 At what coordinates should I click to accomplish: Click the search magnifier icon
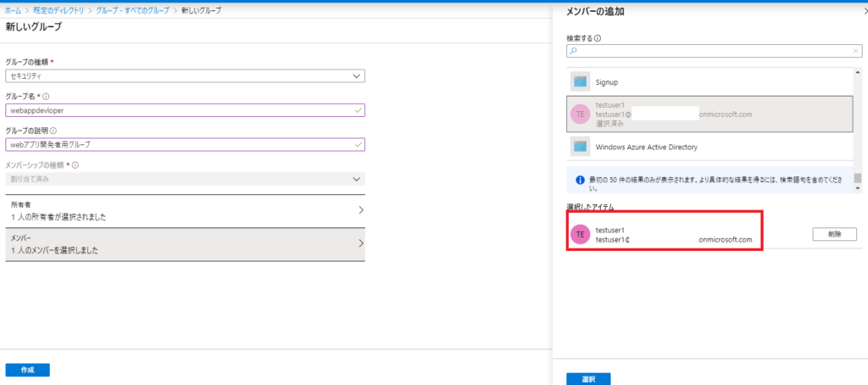[x=574, y=51]
